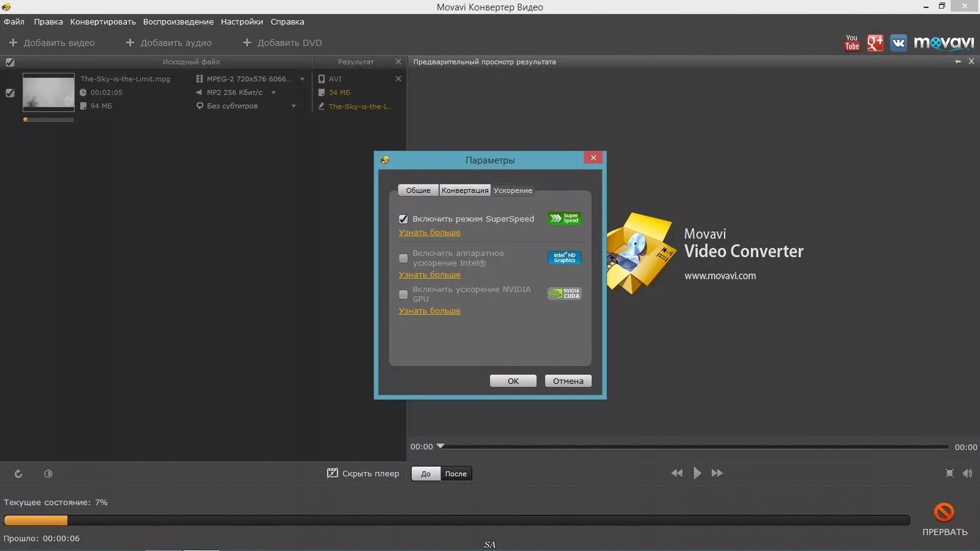This screenshot has height=551, width=980.
Task: Select the Ускорение tab
Action: coord(513,190)
